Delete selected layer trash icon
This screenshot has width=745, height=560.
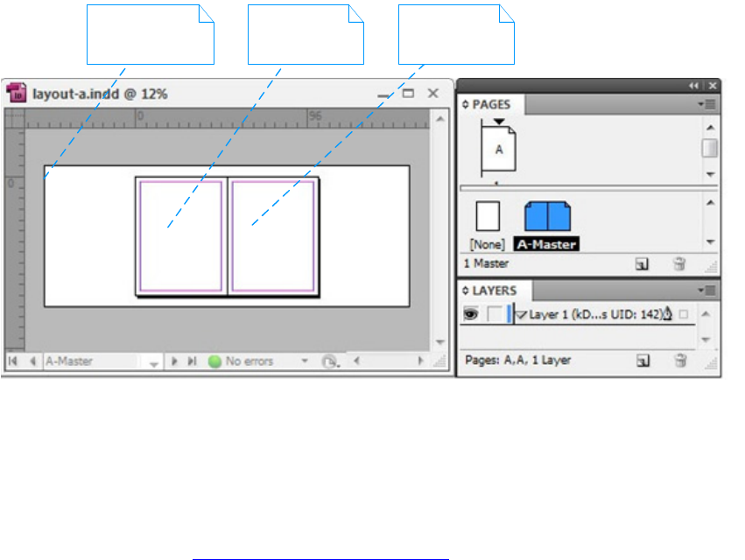pos(680,360)
